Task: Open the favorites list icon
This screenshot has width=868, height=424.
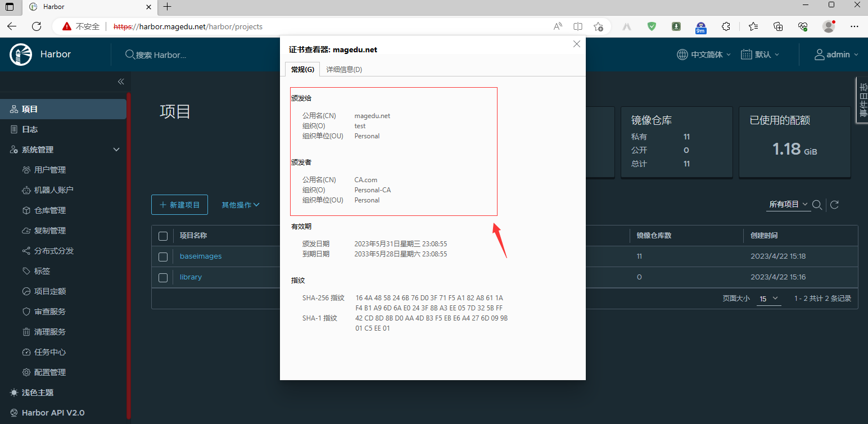Action: point(753,26)
